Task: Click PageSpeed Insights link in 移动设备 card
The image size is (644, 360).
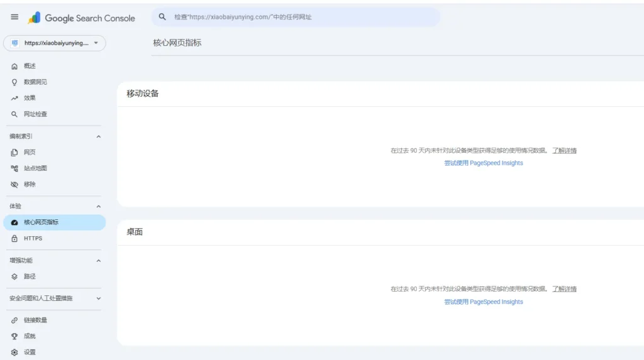Action: [x=484, y=163]
